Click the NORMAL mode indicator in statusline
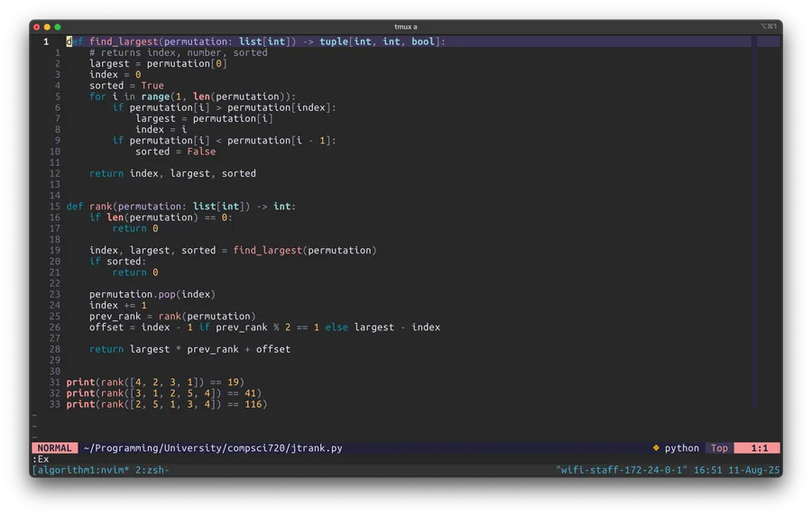 (x=54, y=448)
